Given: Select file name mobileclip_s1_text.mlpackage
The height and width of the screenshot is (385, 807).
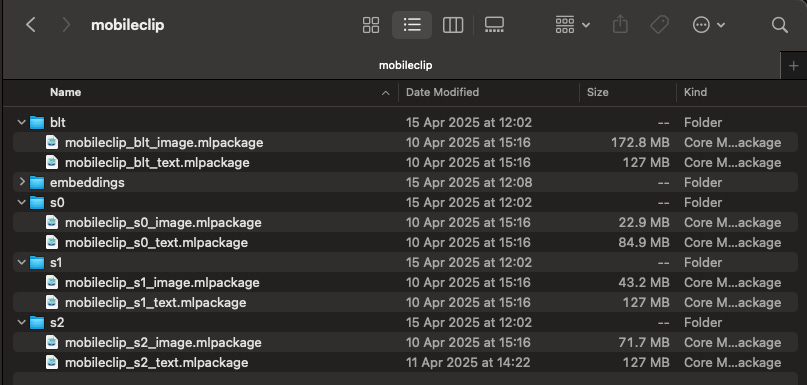Looking at the screenshot, I should click(155, 303).
